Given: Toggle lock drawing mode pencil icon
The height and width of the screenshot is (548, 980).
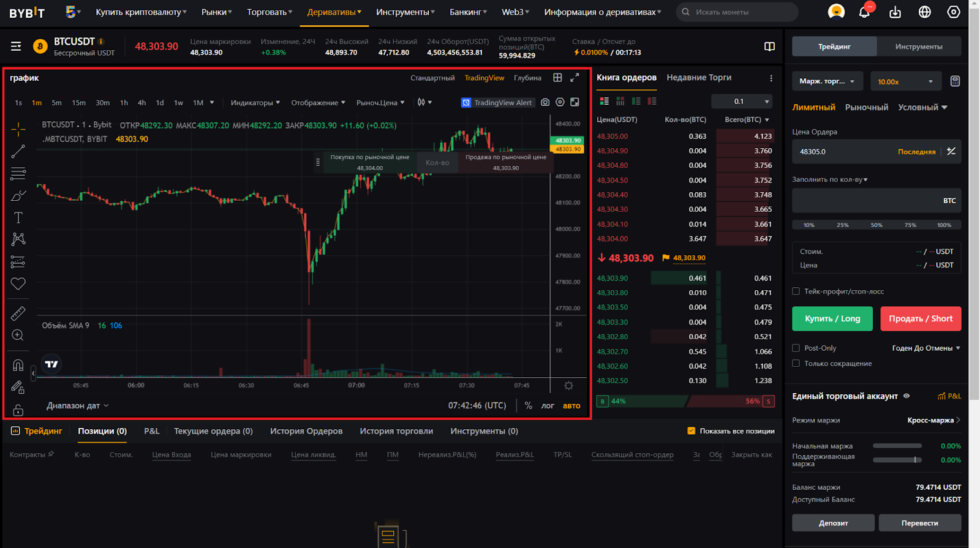Looking at the screenshot, I should (18, 387).
